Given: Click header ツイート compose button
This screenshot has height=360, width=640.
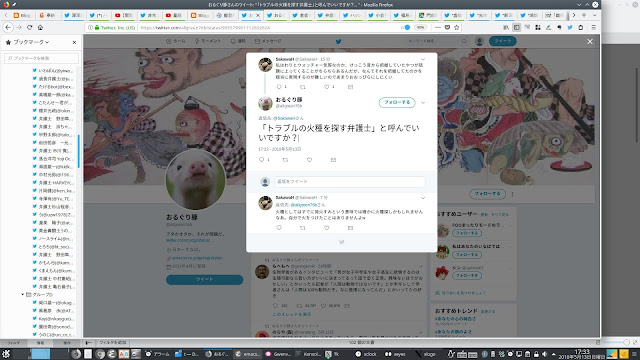Looking at the screenshot, I should point(502,41).
